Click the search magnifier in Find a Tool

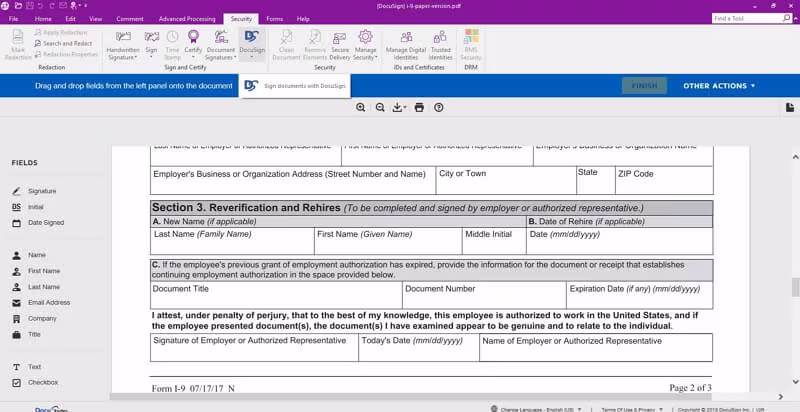[x=787, y=18]
